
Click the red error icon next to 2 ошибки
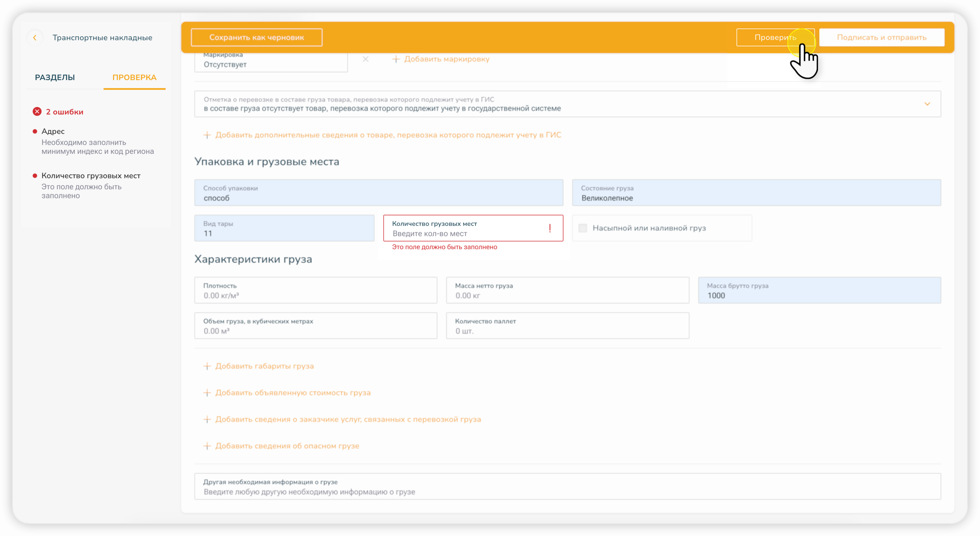tap(37, 111)
